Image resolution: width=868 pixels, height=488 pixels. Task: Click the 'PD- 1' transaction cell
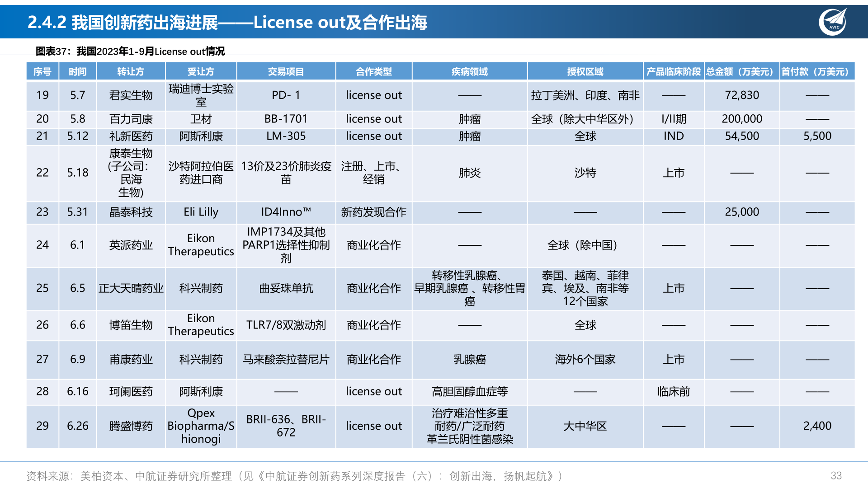pyautogui.click(x=286, y=95)
